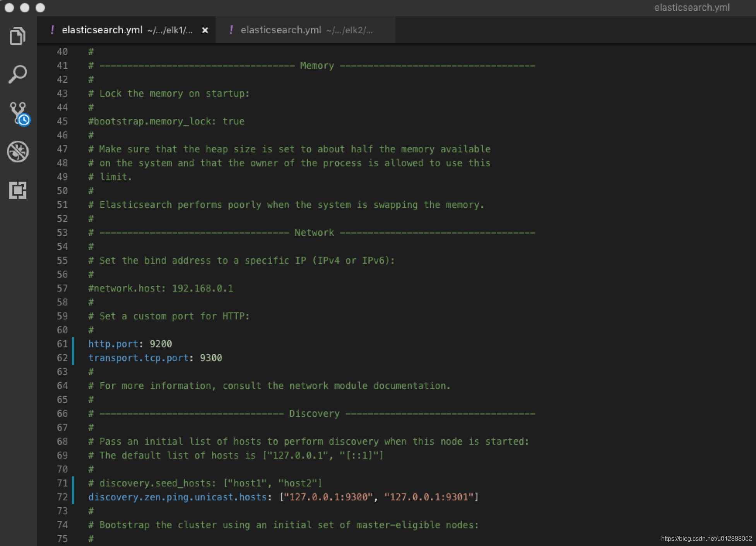Click '# discovery.seed_hosts' comment line
Viewport: 756px width, 546px height.
pyautogui.click(x=205, y=483)
